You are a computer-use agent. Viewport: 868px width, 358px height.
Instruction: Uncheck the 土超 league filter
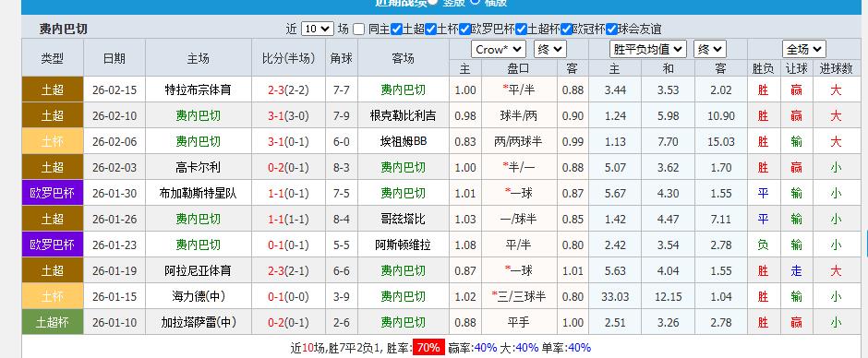[396, 29]
